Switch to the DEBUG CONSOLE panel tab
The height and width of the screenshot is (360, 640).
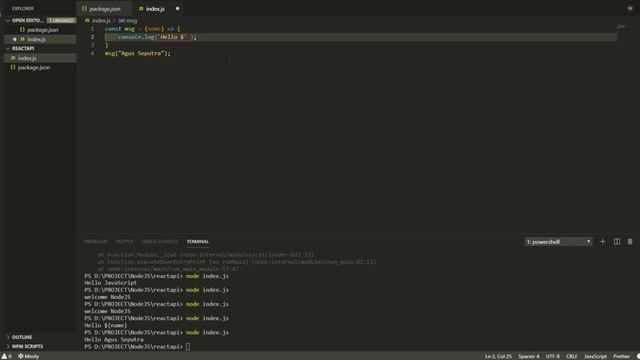coord(160,242)
